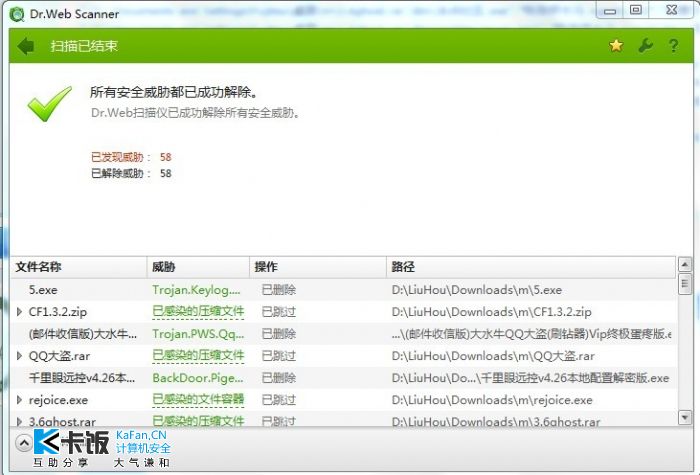Screen dimensions: 700x475
Task: Click the 路径 column header
Action: point(403,267)
